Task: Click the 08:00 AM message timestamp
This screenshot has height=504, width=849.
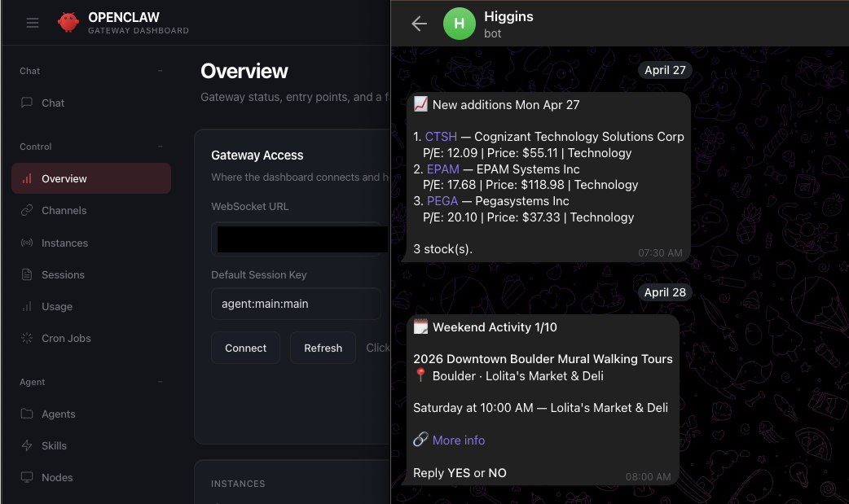Action: [648, 477]
